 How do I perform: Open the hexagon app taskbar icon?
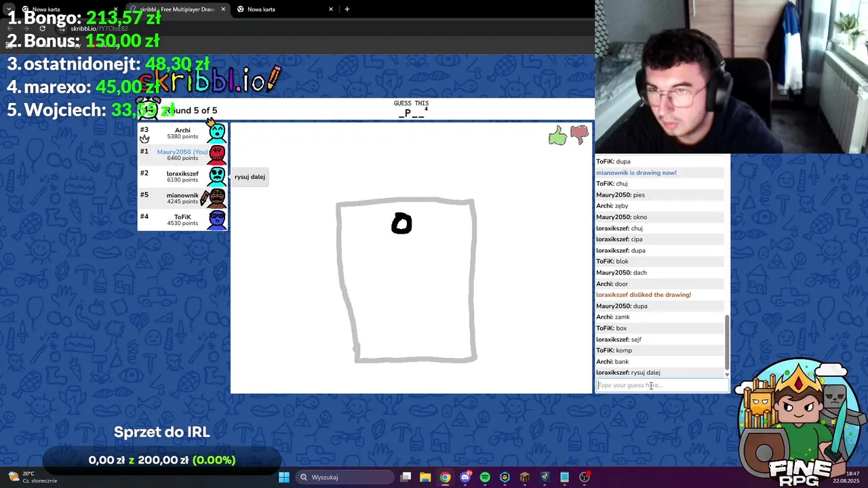[x=505, y=477]
